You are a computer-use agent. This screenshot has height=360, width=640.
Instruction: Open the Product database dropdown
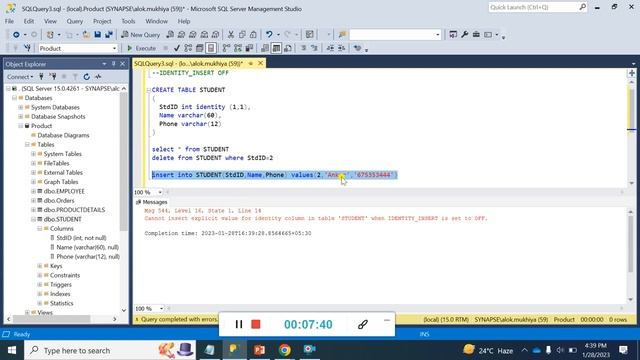click(114, 48)
